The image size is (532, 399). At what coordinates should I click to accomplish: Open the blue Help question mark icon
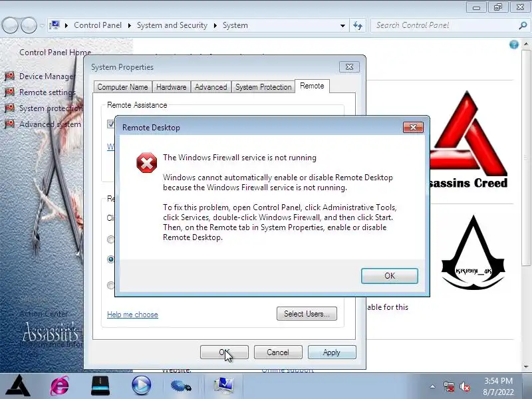513,45
